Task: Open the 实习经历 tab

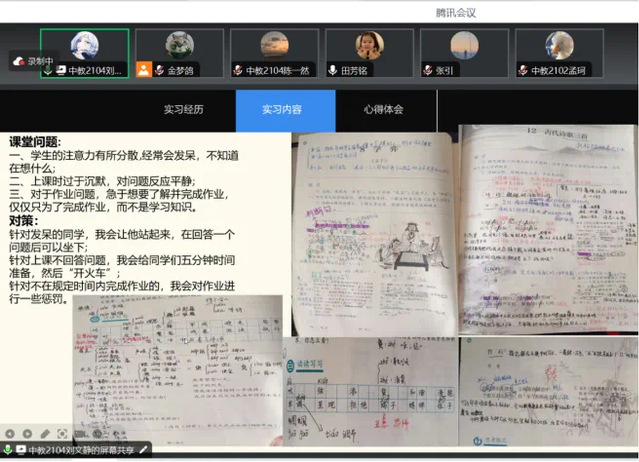Action: (183, 109)
